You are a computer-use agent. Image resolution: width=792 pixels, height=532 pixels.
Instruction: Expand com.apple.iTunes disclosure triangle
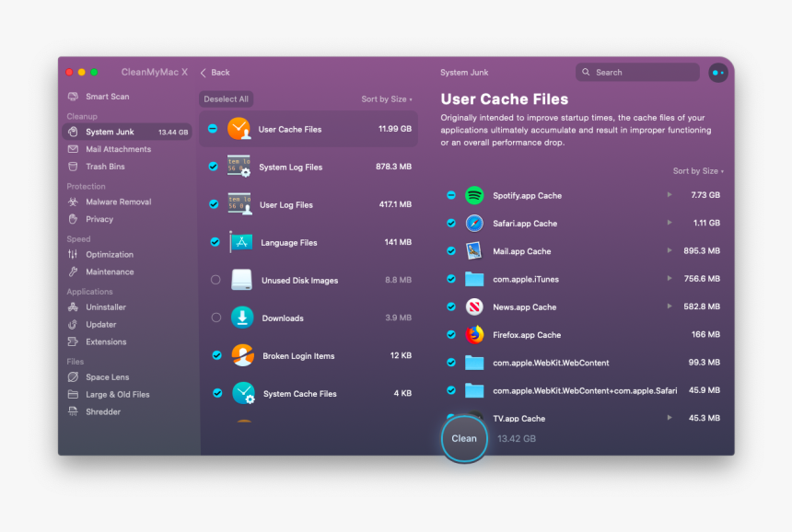[670, 278]
